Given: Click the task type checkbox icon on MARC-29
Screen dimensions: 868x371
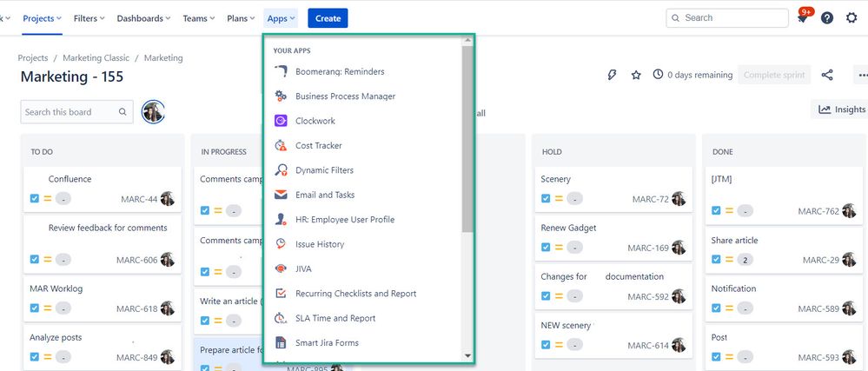Looking at the screenshot, I should (716, 259).
